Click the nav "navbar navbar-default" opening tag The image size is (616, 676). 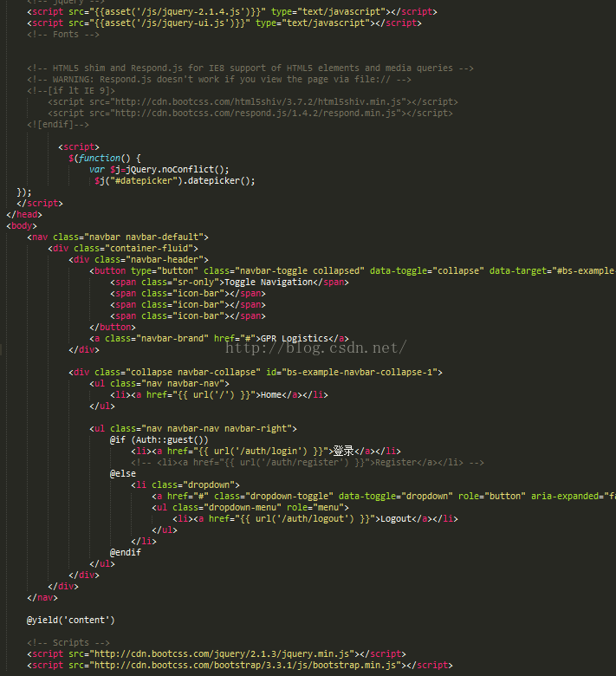(x=118, y=237)
